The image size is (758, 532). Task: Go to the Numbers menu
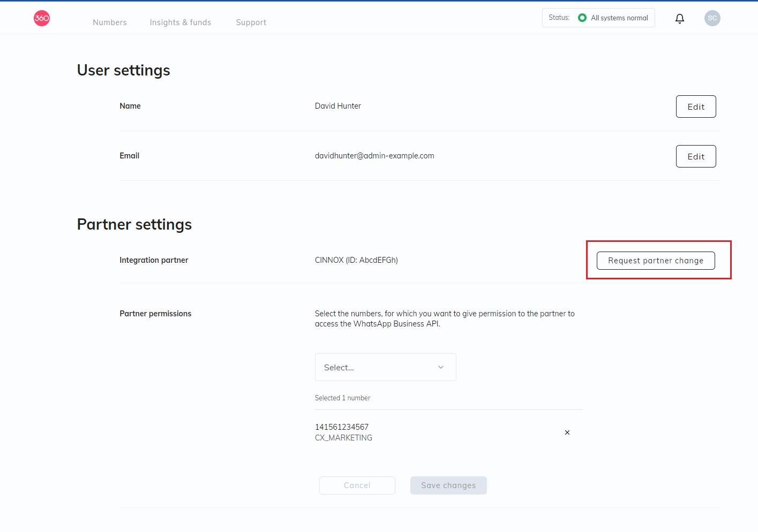110,22
